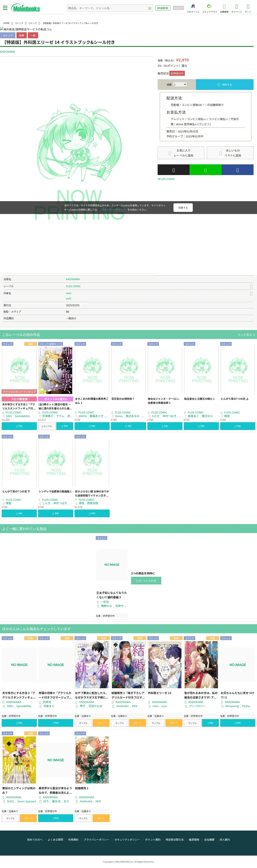Viewport: 257px width, 868px height.
Task: Click the red 一般 tag above the title
Action: (x=33, y=35)
